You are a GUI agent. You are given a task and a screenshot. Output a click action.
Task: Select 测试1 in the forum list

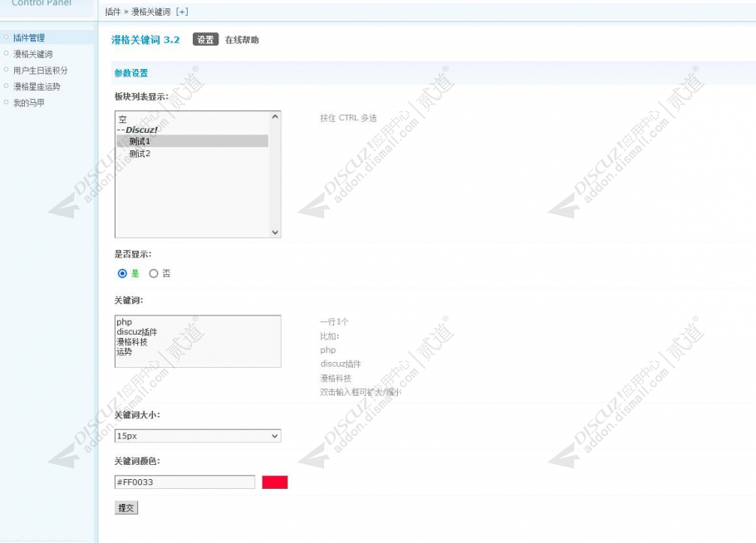tap(192, 141)
